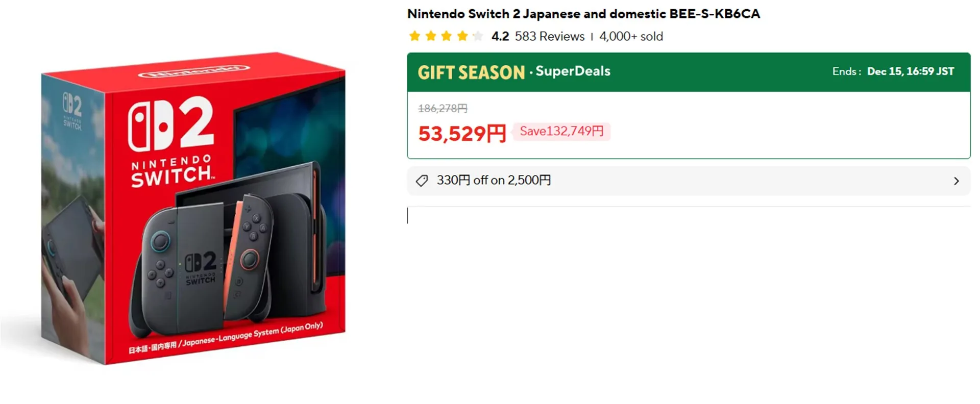Click the first gold rating star
This screenshot has height=404, width=980.
tap(415, 36)
